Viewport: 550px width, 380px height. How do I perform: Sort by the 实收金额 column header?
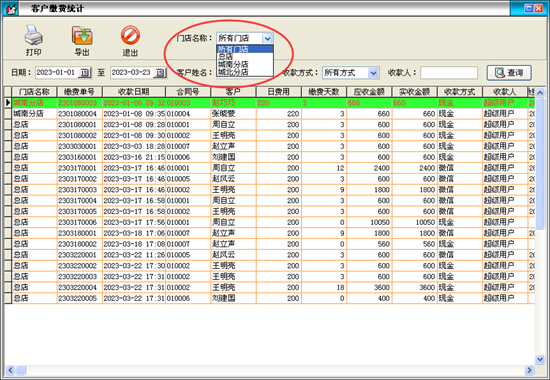coord(415,92)
